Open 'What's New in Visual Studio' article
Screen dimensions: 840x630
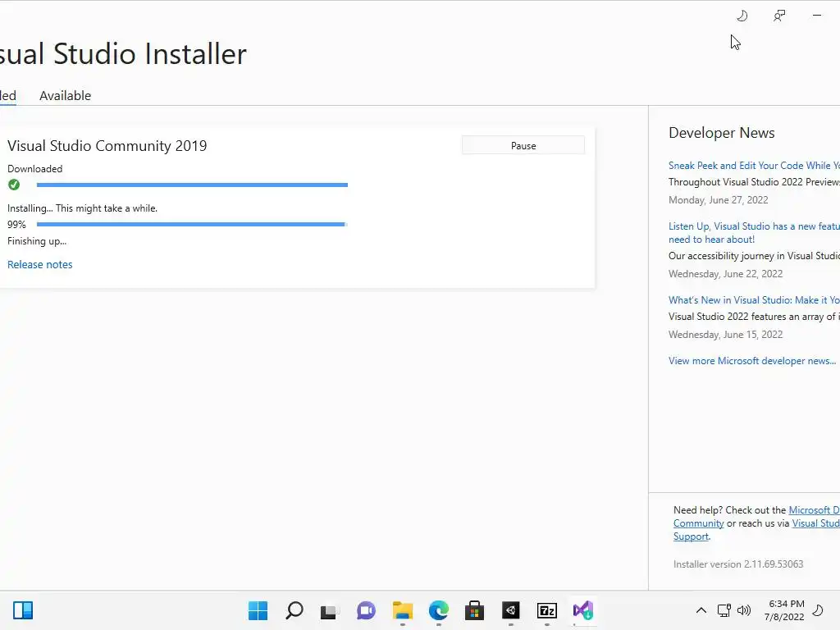pyautogui.click(x=755, y=300)
